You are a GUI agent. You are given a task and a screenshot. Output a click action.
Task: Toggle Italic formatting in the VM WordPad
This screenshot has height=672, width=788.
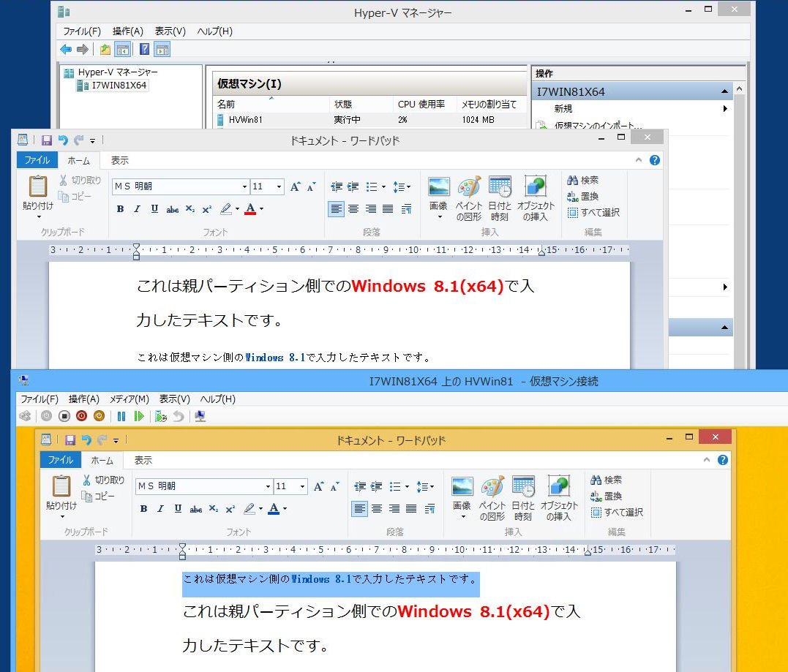click(160, 509)
